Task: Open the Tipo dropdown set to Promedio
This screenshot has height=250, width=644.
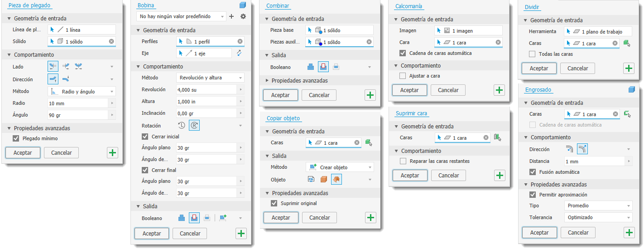Action: pyautogui.click(x=598, y=206)
